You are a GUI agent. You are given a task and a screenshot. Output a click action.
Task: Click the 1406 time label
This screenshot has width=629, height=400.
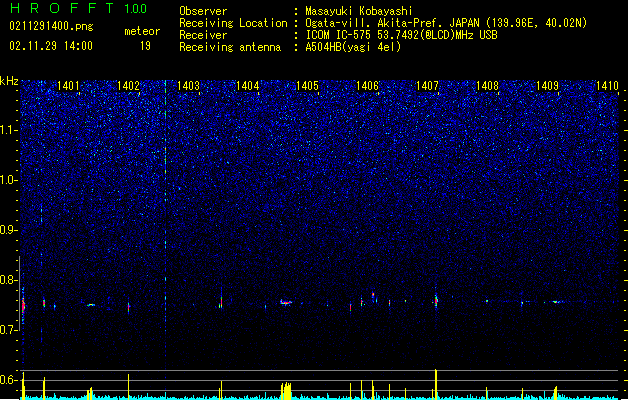coord(367,86)
